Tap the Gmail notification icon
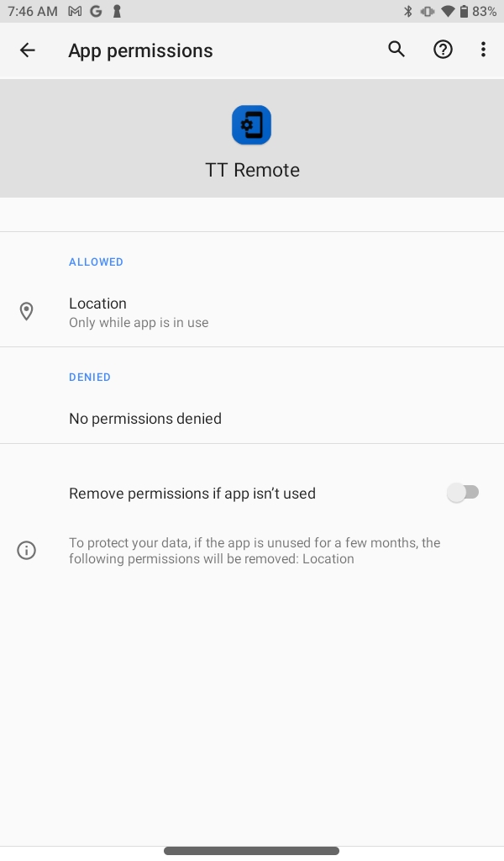This screenshot has width=504, height=861. click(75, 11)
